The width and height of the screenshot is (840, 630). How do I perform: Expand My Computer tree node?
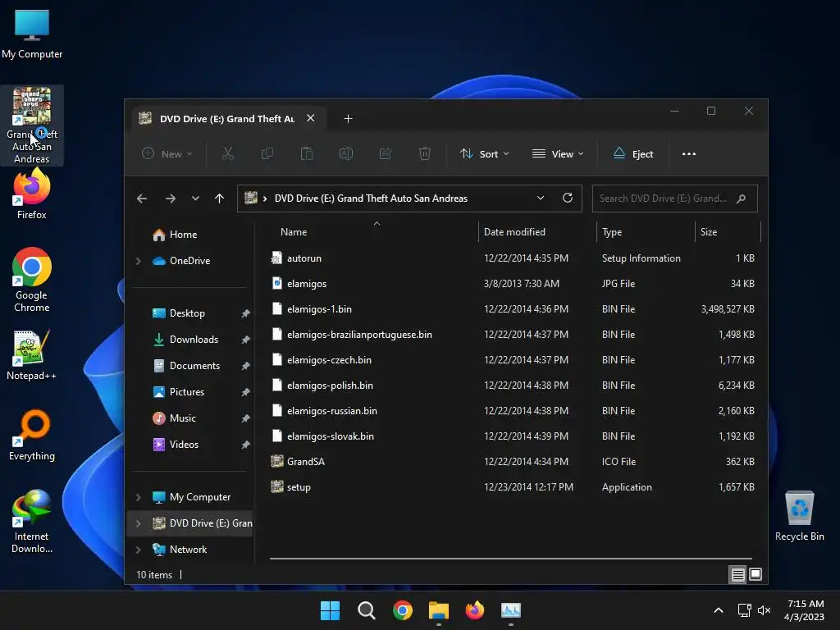coord(138,497)
